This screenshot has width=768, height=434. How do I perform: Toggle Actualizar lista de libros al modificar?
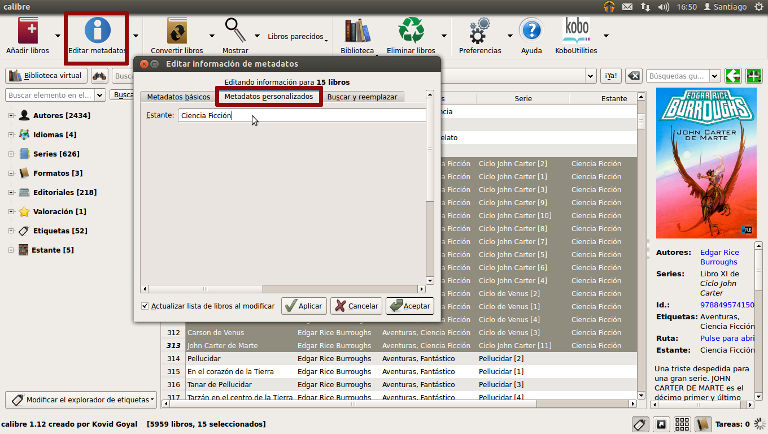click(x=146, y=306)
